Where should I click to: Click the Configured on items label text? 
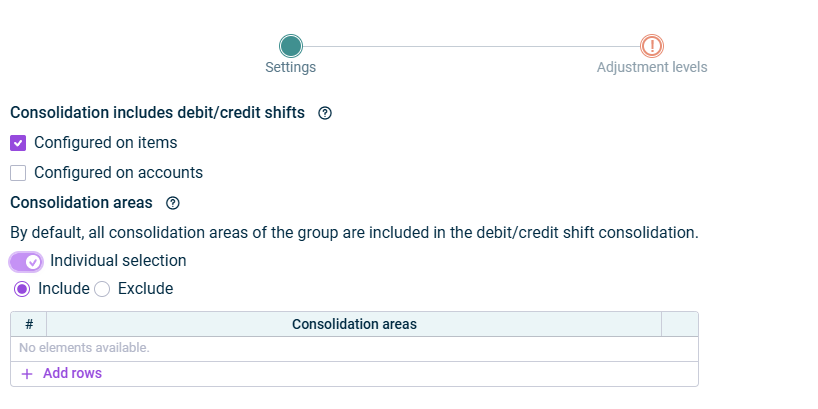(x=106, y=143)
